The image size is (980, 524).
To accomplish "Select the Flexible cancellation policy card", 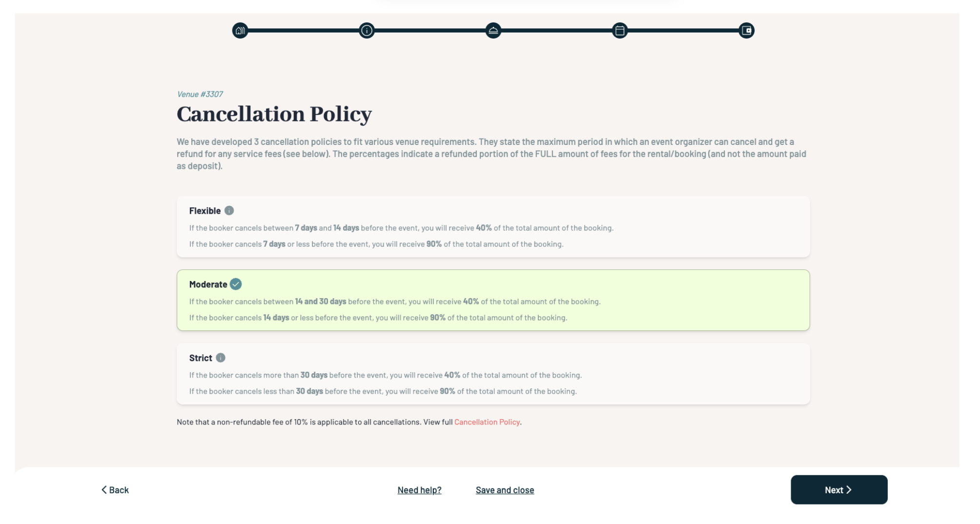I will coord(493,227).
